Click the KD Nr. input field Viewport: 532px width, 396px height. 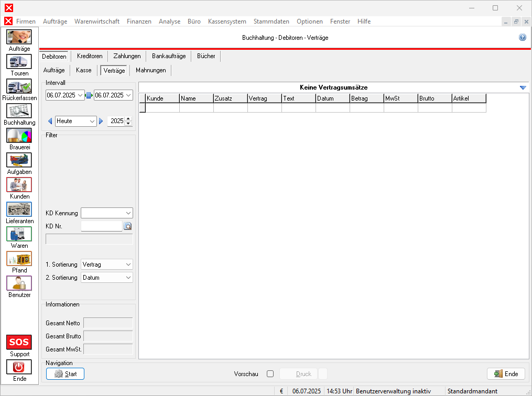101,226
